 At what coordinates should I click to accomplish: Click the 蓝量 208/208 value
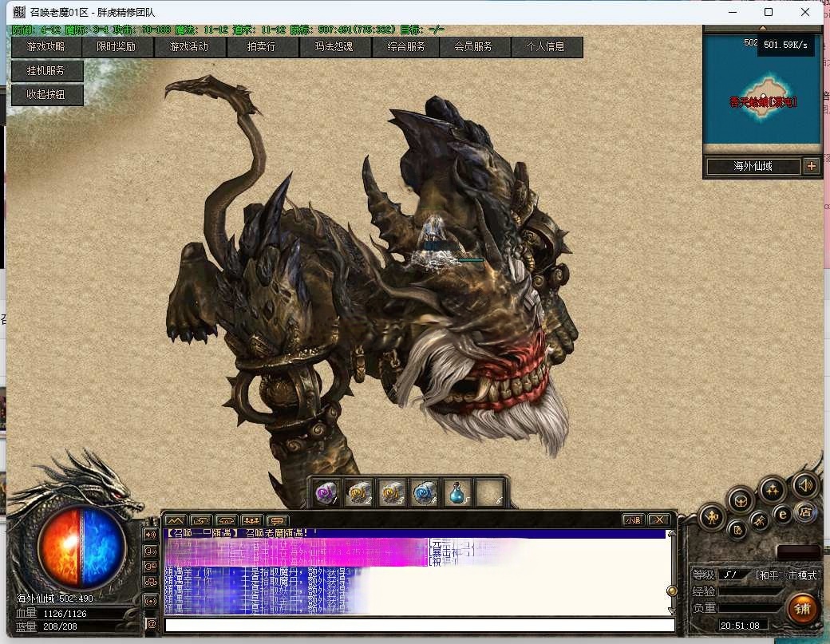pos(61,626)
